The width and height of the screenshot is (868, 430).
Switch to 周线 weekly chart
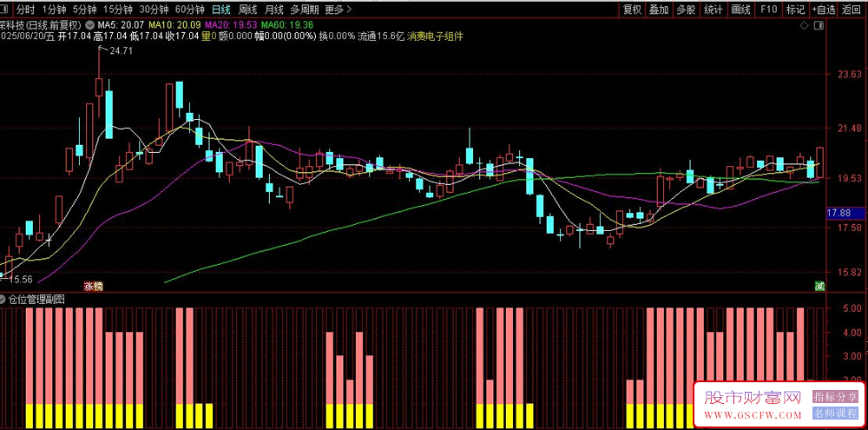(247, 10)
